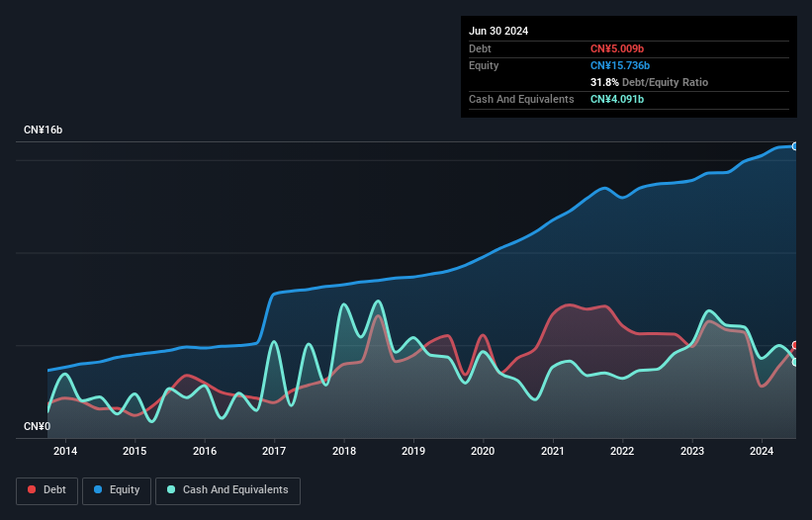
Task: Click the CN¥0 y-axis label
Action: [37, 426]
